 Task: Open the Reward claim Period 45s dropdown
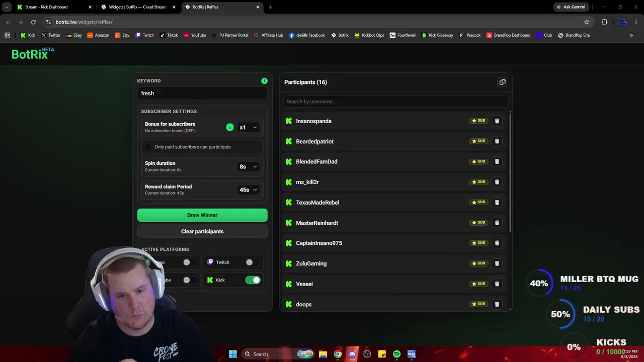pos(248,190)
